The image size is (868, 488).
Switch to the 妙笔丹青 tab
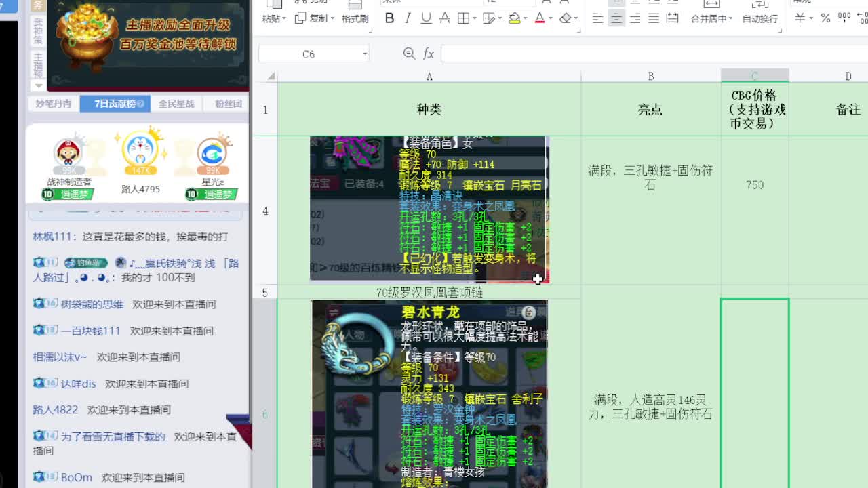coord(53,104)
